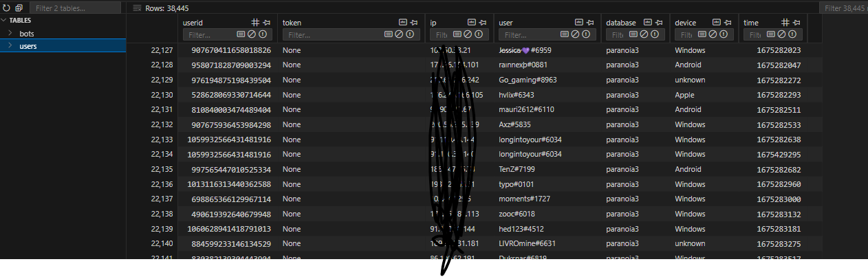
Task: Toggle circle-slash null filter for database
Action: click(x=644, y=34)
